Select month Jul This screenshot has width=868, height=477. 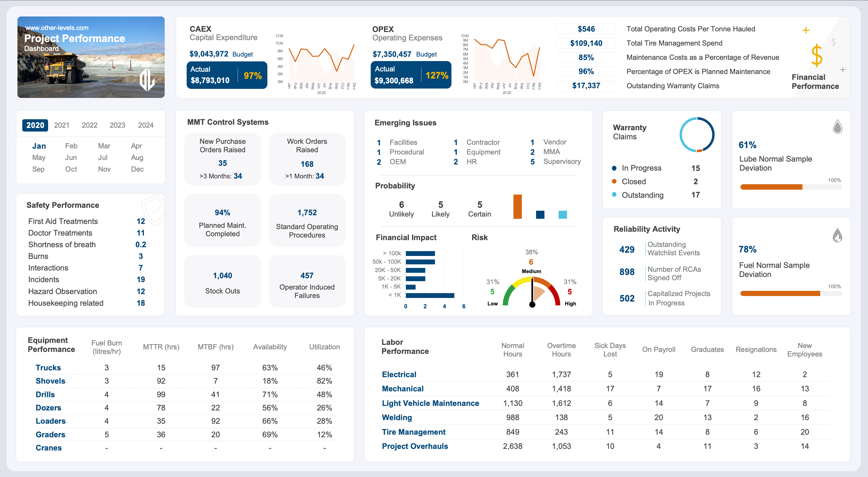click(x=103, y=157)
